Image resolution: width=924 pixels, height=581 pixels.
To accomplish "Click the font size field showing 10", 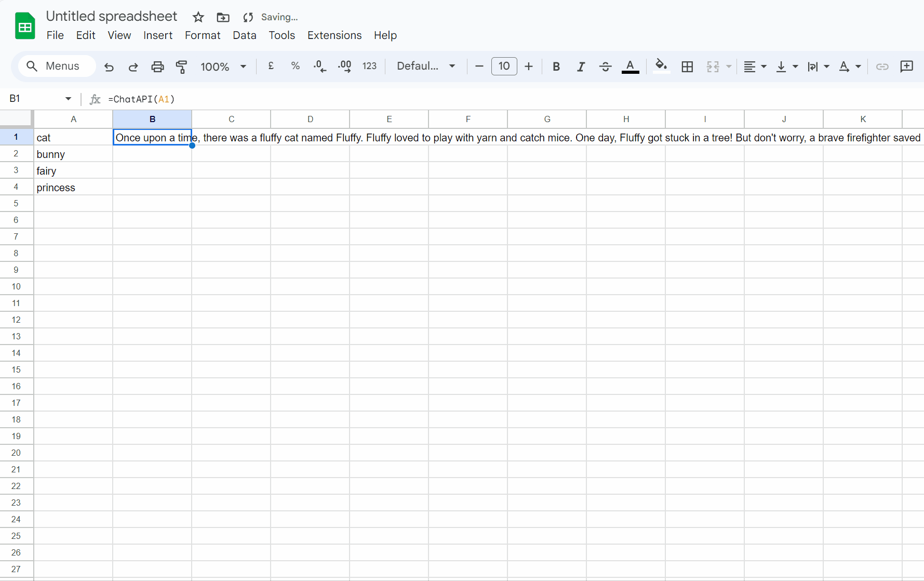I will point(504,66).
